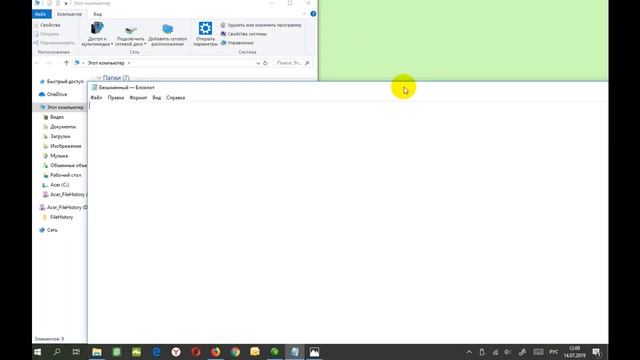This screenshot has height=360, width=640.
Task: Click 'Свойства системы' in the ribbon
Action: [x=244, y=34]
